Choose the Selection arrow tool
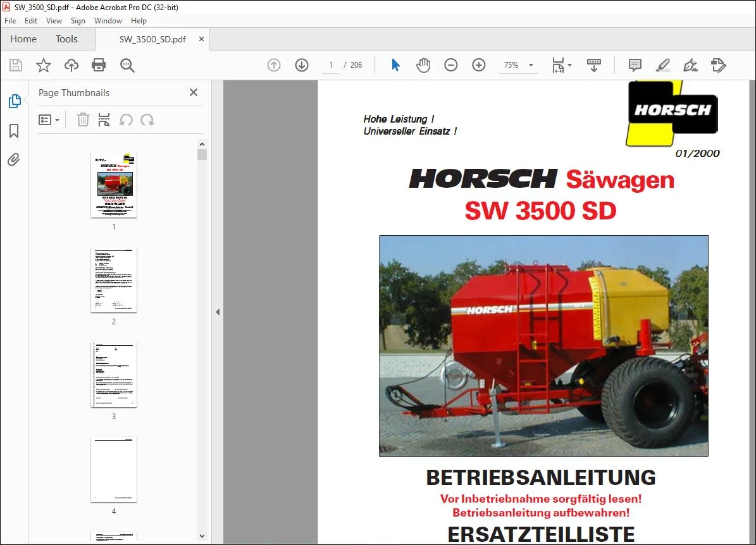The width and height of the screenshot is (756, 545). point(396,65)
